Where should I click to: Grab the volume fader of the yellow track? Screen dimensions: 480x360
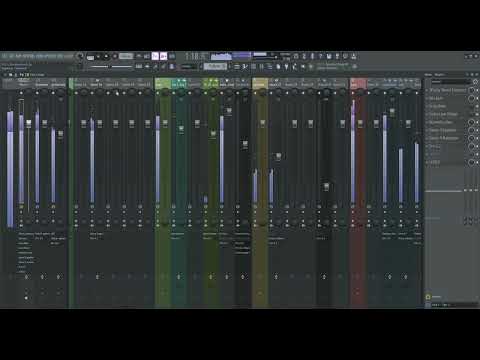click(263, 123)
